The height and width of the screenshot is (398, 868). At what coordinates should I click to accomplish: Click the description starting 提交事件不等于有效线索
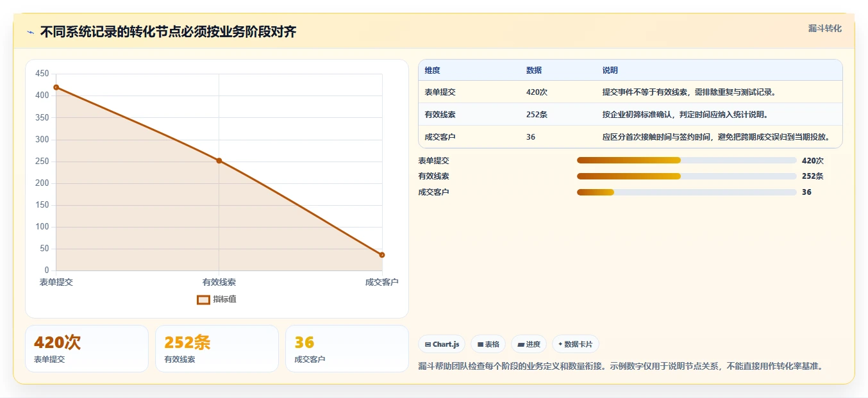(689, 92)
